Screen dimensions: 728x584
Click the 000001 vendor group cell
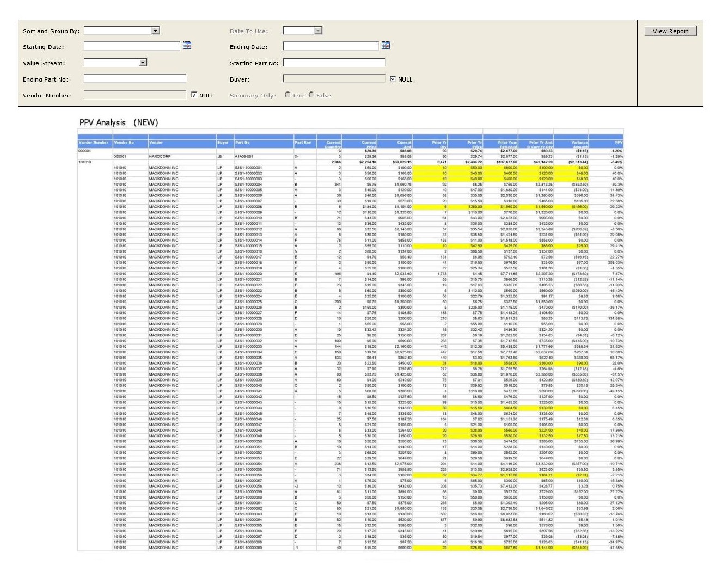point(84,151)
